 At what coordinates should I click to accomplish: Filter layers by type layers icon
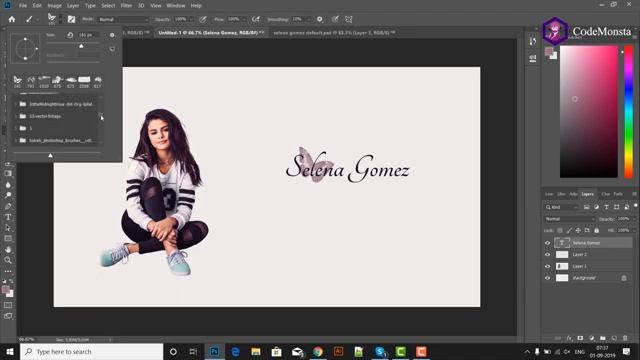click(x=606, y=207)
